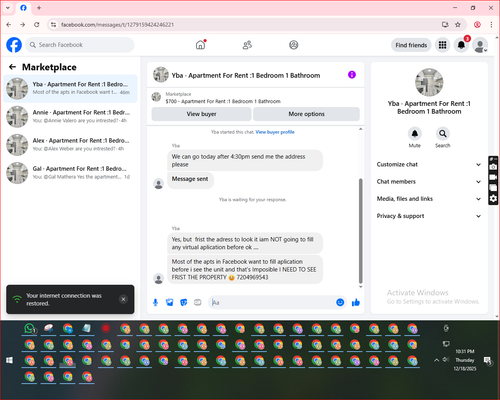The image size is (500, 400).
Task: View site information icon in address bar
Action: (x=54, y=24)
